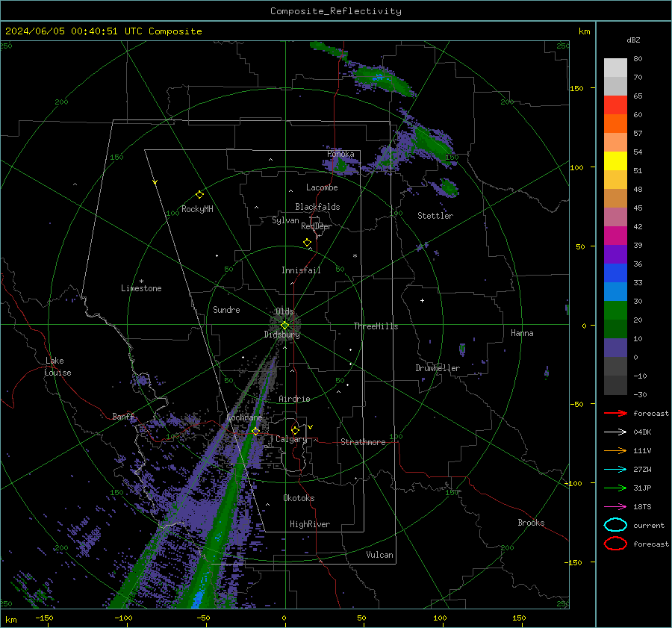Click the Ponoka map label

[340, 154]
